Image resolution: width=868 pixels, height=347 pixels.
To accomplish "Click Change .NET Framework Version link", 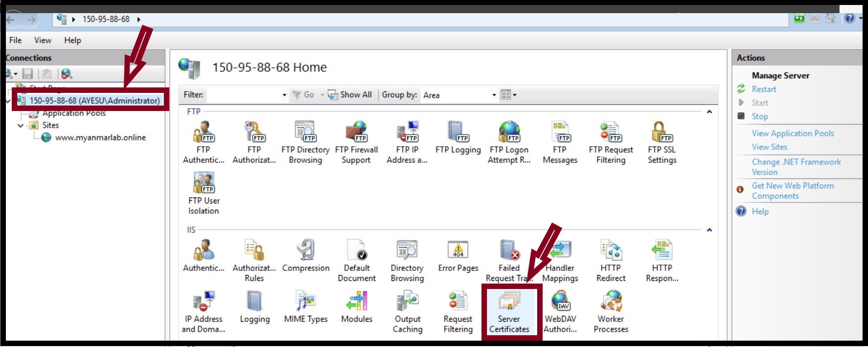I will [x=796, y=167].
